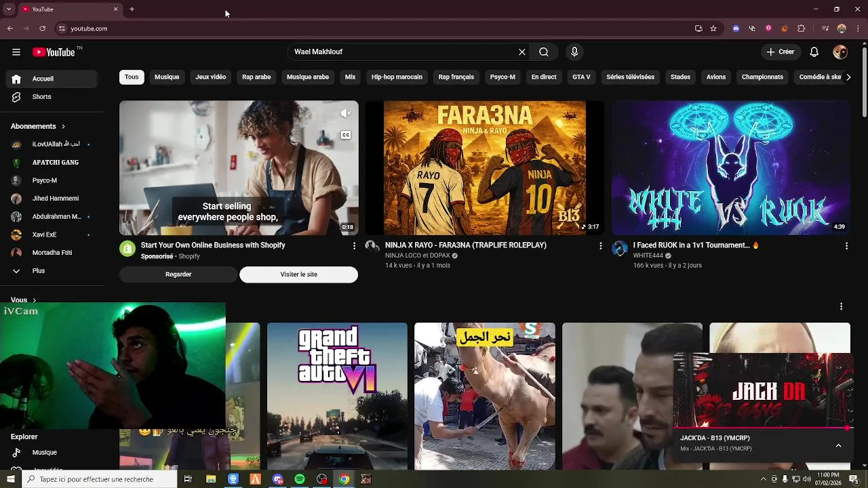868x488 pixels.
Task: Click the Créer button
Action: click(781, 52)
